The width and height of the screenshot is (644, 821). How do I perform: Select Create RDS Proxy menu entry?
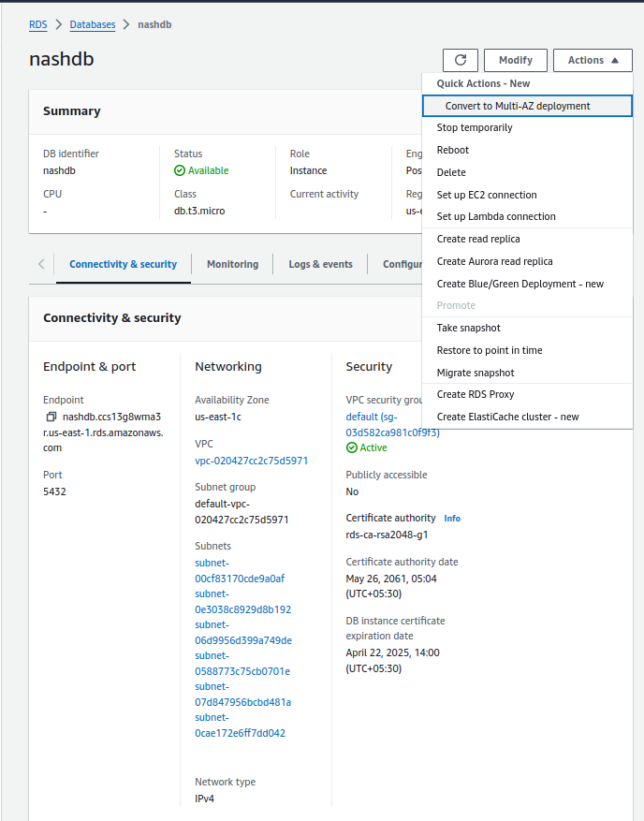(476, 394)
